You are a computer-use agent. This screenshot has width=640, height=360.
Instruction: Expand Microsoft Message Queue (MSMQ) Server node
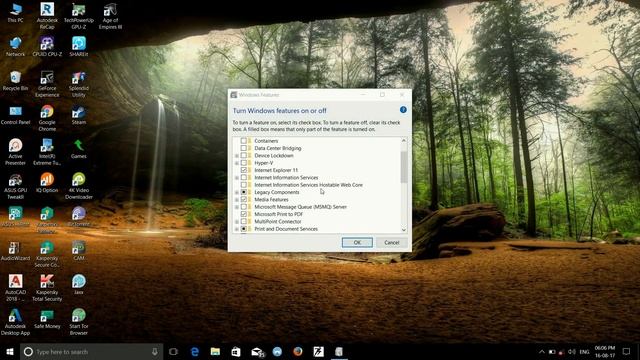coord(236,207)
